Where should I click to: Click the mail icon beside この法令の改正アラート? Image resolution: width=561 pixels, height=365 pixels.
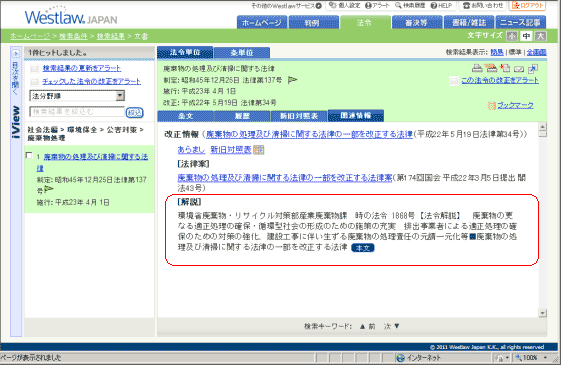[x=454, y=81]
